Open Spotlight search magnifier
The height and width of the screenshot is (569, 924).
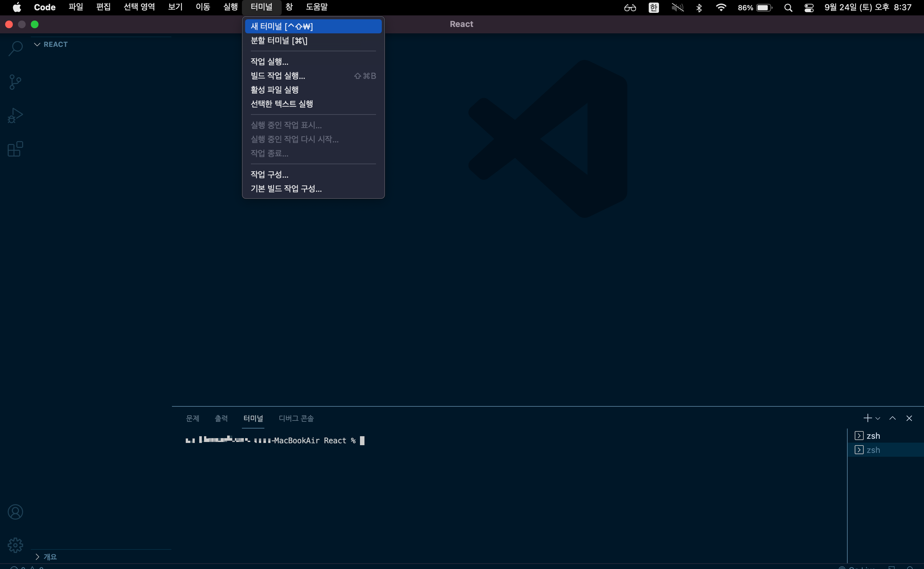coord(788,7)
